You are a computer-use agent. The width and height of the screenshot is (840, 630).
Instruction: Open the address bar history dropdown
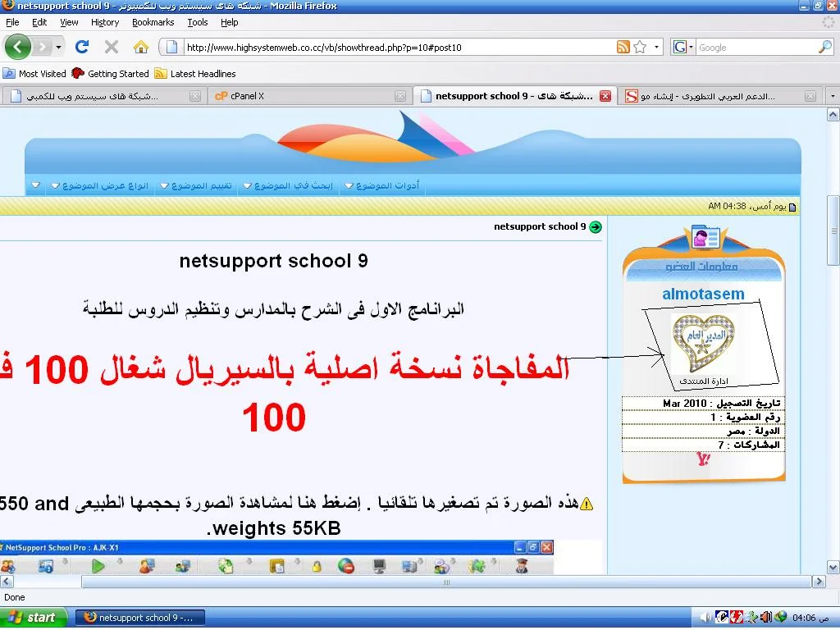(656, 47)
